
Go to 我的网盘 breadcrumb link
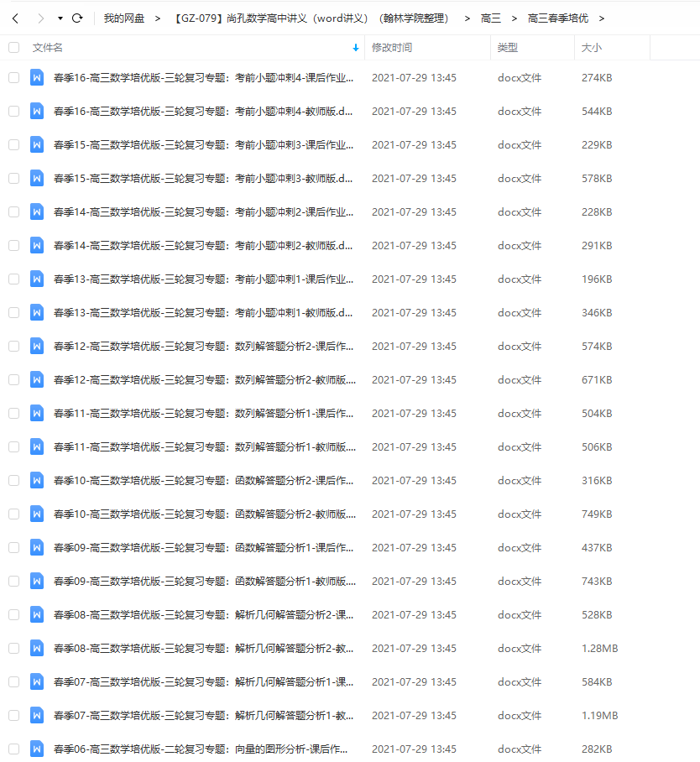pyautogui.click(x=123, y=18)
